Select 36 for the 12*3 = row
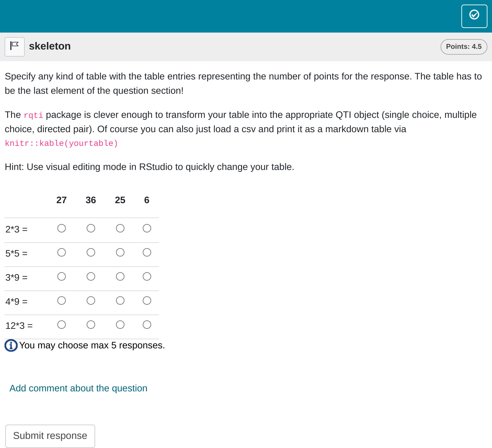This screenshot has height=448, width=492. 91,325
